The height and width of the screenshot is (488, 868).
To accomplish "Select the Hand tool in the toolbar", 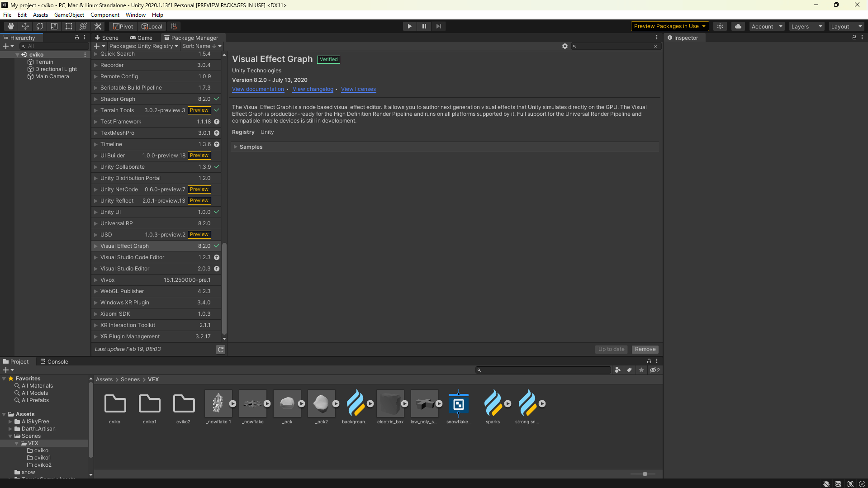I will (x=11, y=26).
